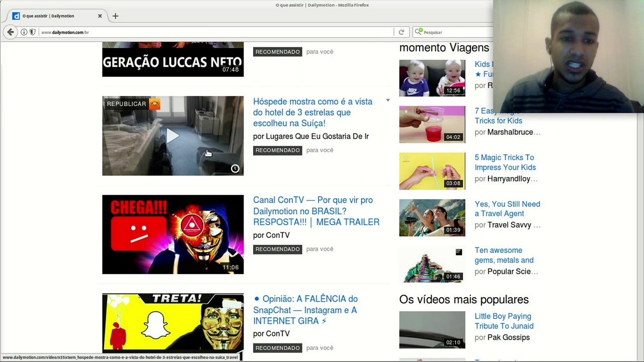The image size is (644, 362).
Task: Open Travel Savvy channel link
Action: [514, 225]
